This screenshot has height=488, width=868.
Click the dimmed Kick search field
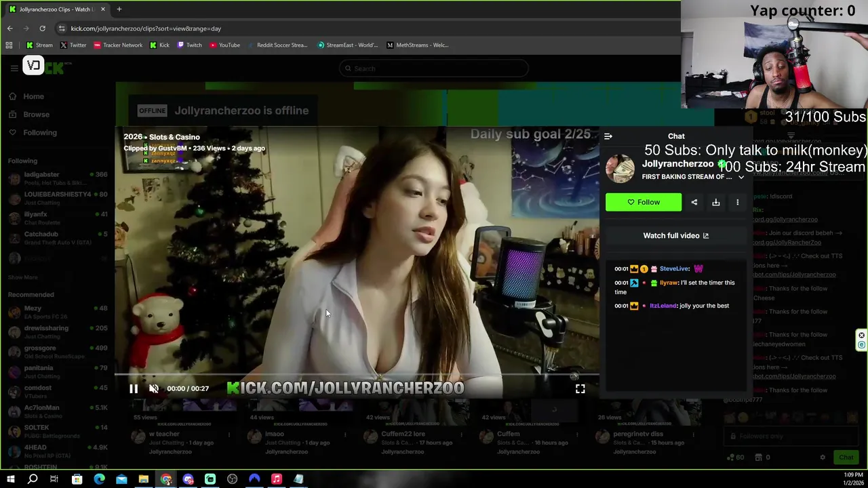(x=434, y=68)
